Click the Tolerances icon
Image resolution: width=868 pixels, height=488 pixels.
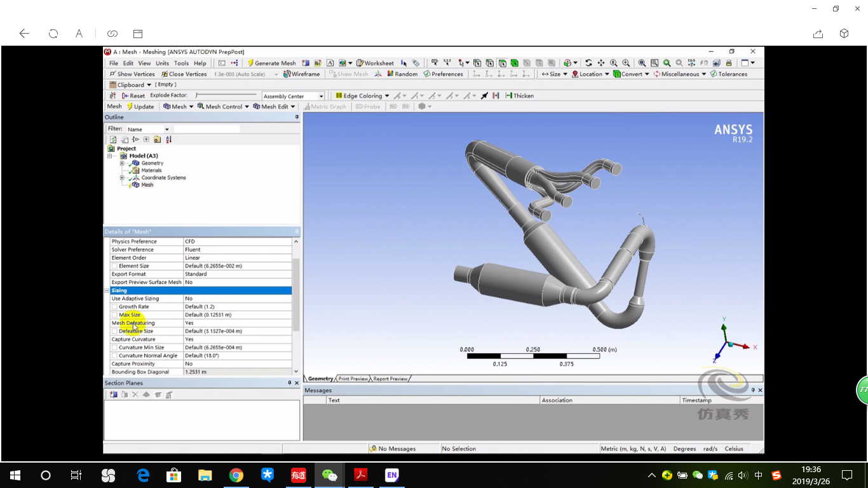coord(729,74)
